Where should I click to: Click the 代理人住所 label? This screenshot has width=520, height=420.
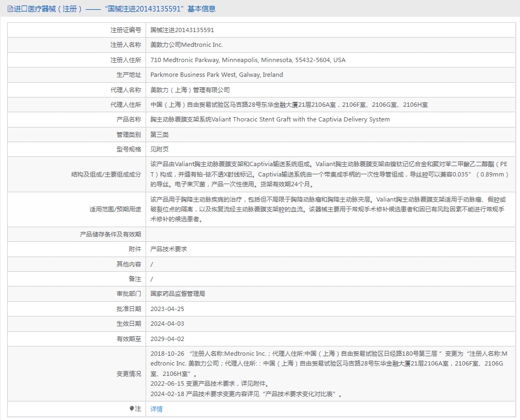tap(126, 105)
